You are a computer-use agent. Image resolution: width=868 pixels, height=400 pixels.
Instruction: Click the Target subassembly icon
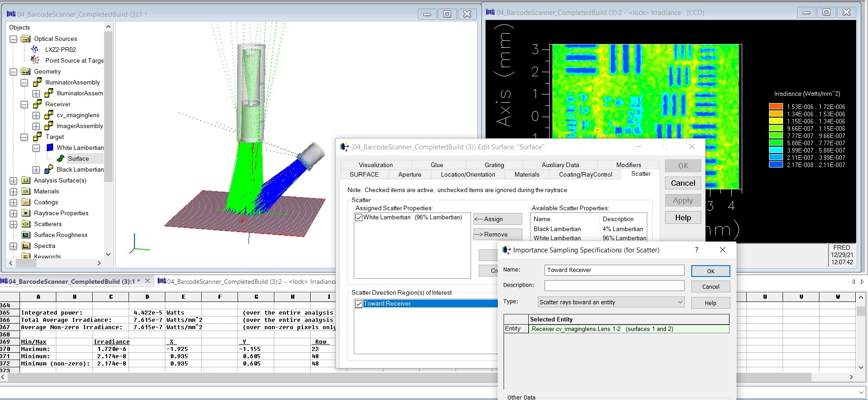[38, 137]
